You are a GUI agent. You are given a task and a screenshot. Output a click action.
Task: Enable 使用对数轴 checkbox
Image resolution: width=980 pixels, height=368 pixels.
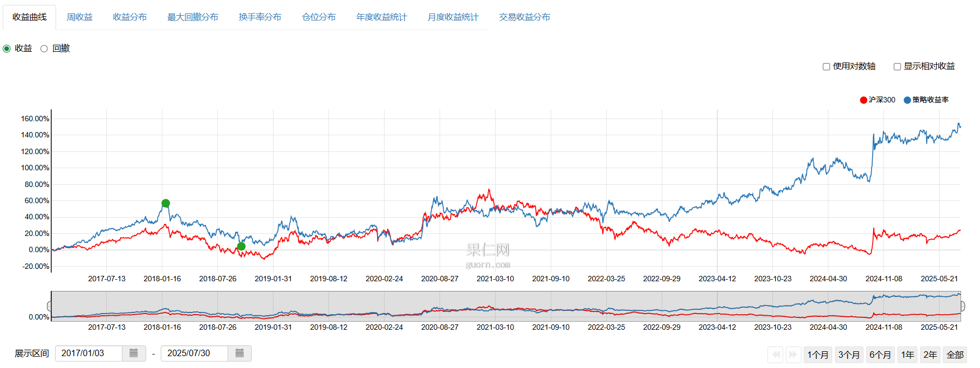[x=826, y=67]
